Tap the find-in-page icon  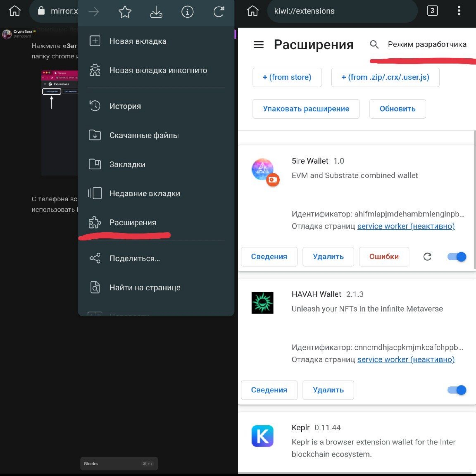coord(95,287)
